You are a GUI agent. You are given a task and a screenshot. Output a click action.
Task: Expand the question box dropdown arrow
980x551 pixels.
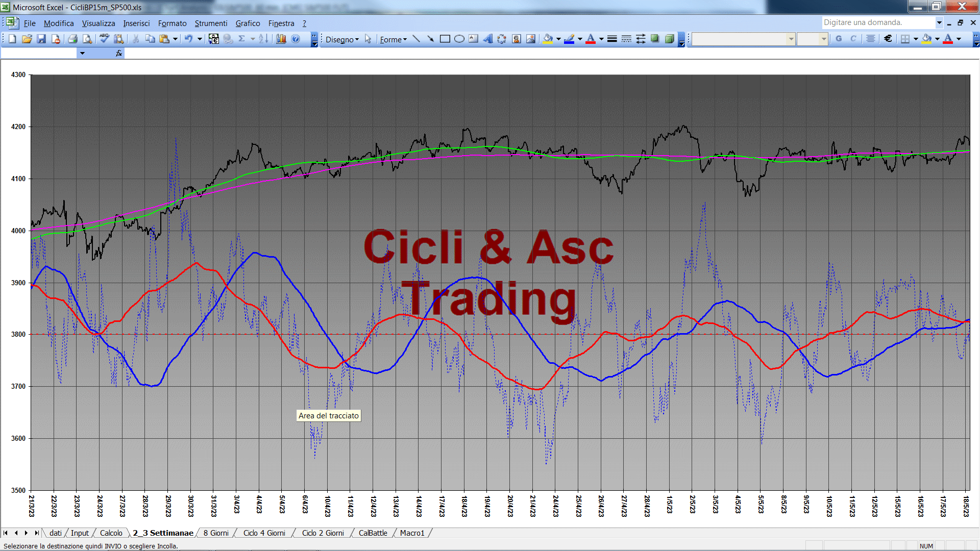(x=939, y=22)
